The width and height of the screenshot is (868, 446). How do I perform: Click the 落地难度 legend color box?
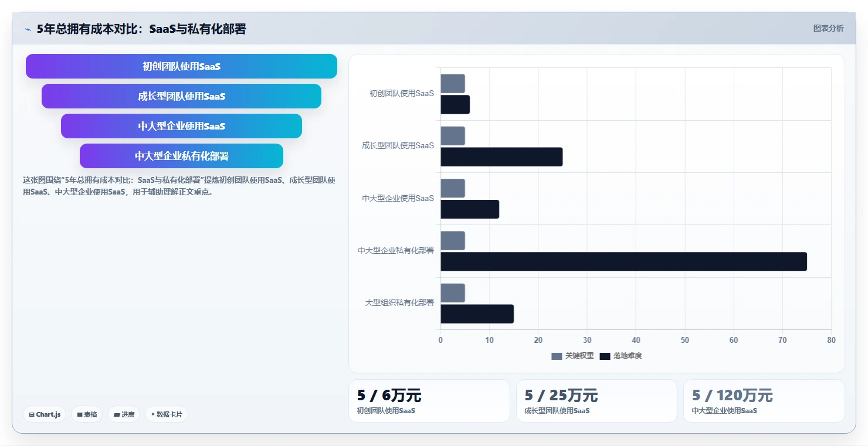tap(605, 356)
